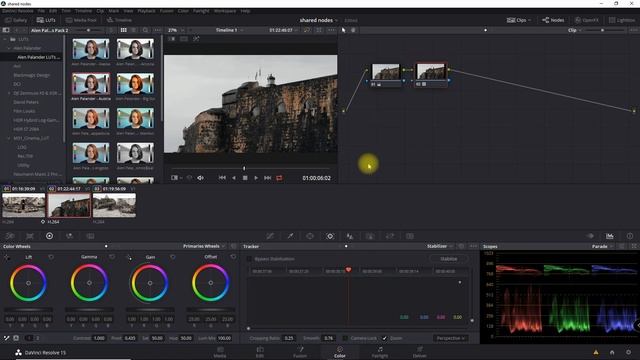Open the Perspective dropdown in tracker
The width and height of the screenshot is (640, 360).
tap(451, 338)
